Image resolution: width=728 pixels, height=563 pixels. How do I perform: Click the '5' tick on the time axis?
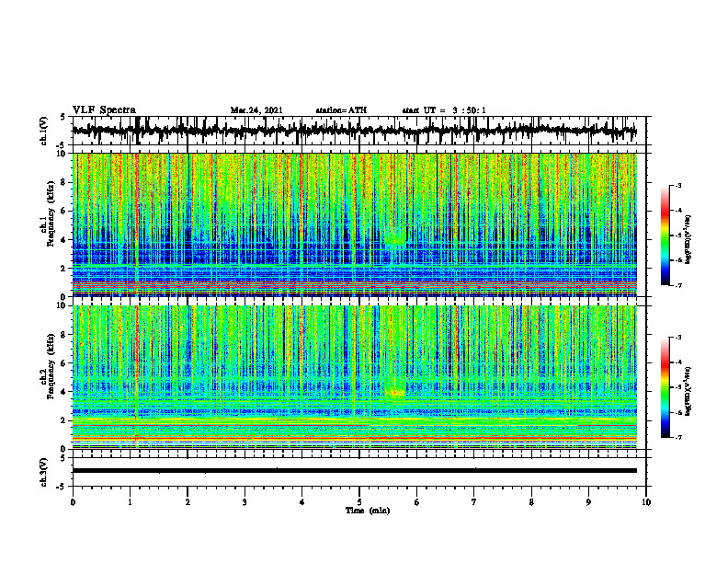pyautogui.click(x=359, y=502)
